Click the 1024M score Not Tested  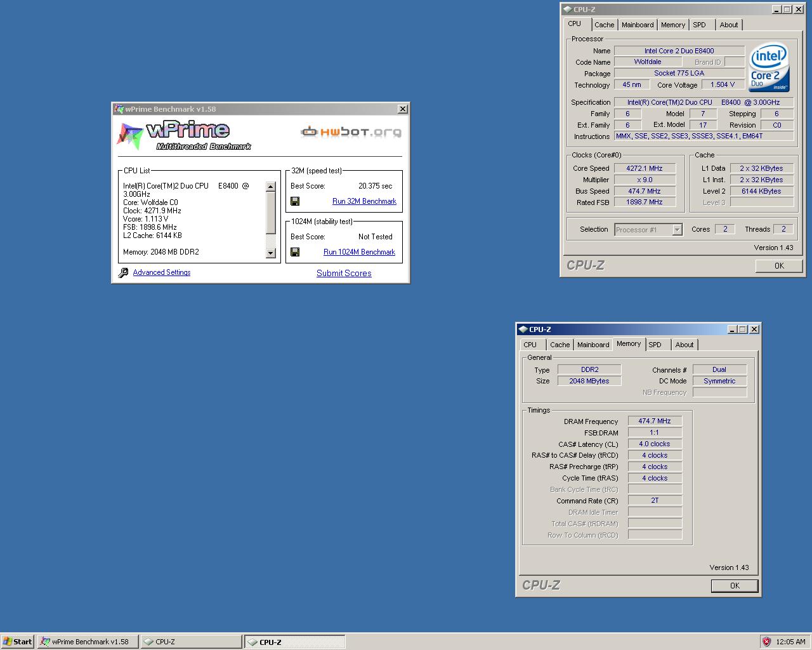tap(376, 237)
